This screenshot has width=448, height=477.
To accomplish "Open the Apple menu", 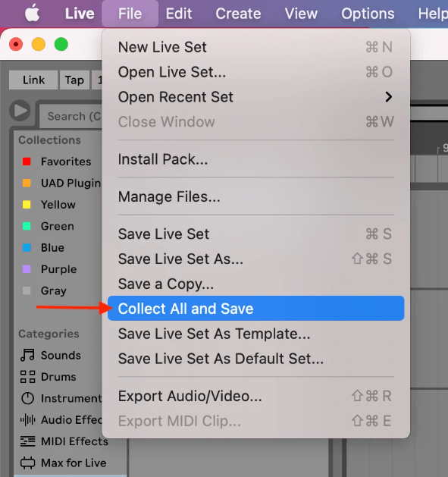I will pyautogui.click(x=33, y=13).
